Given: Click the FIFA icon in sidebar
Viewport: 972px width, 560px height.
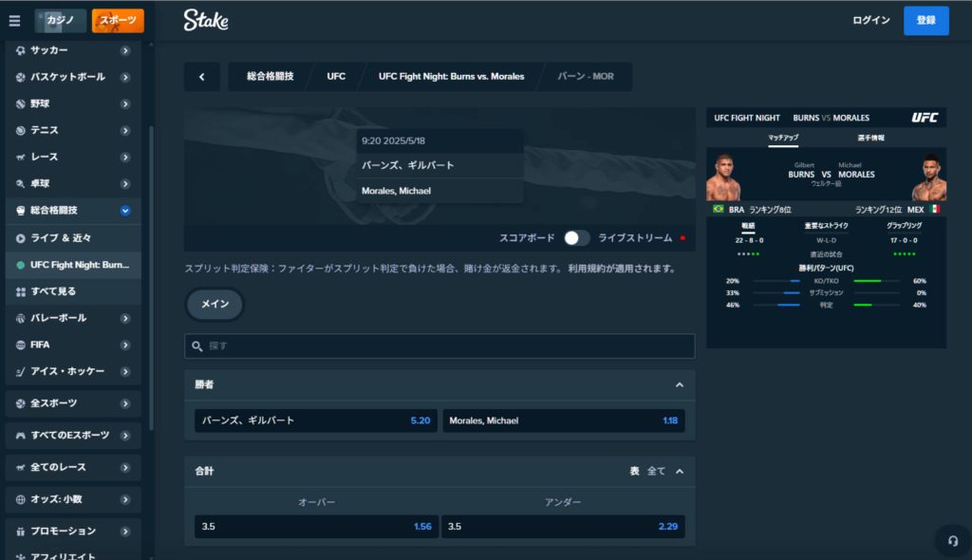Looking at the screenshot, I should tap(21, 345).
